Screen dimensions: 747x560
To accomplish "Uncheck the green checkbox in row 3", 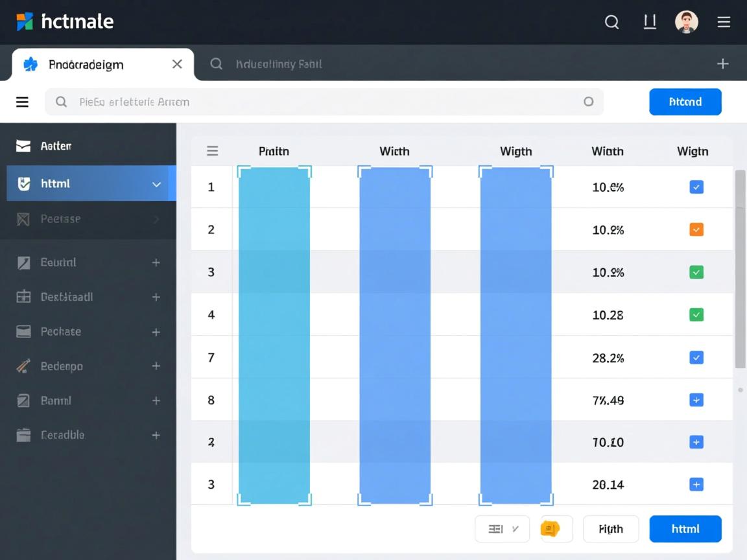I will tap(696, 272).
